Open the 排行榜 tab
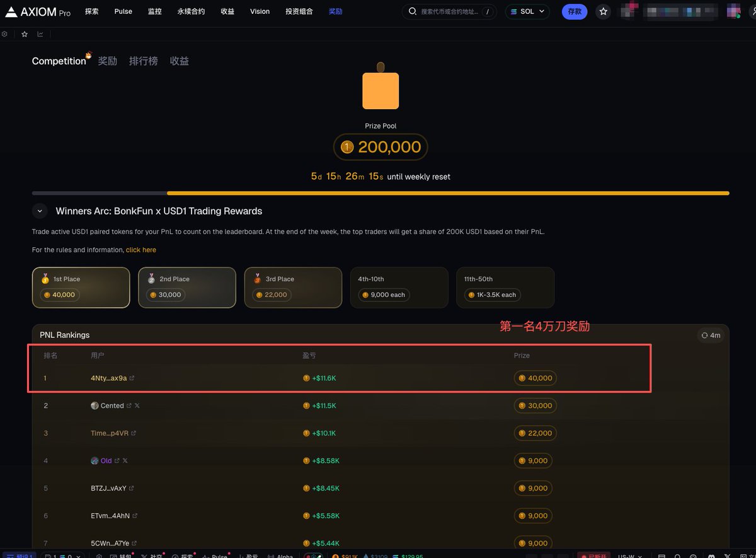756x558 pixels. (x=144, y=61)
